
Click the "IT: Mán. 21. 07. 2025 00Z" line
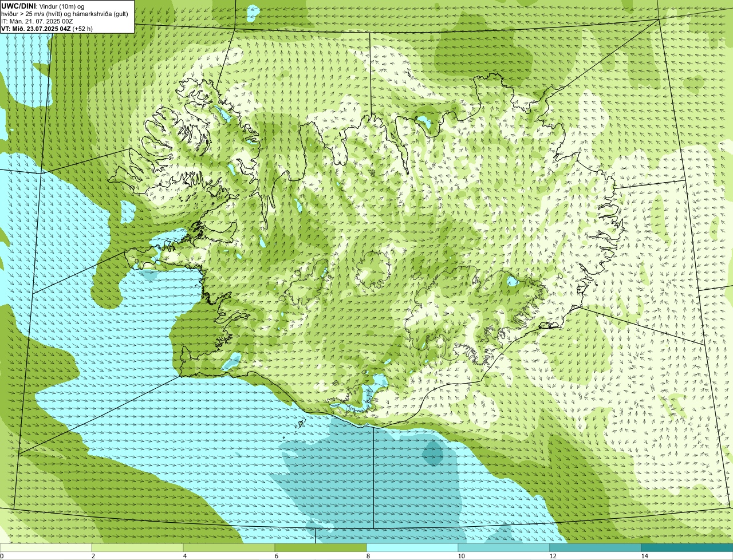point(37,21)
